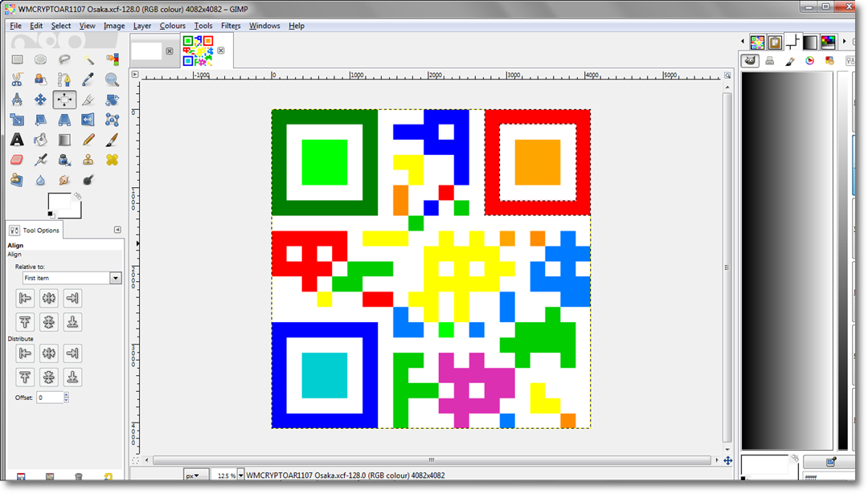
Task: Select the Blur/Sharpen droplet tool
Action: [x=40, y=181]
